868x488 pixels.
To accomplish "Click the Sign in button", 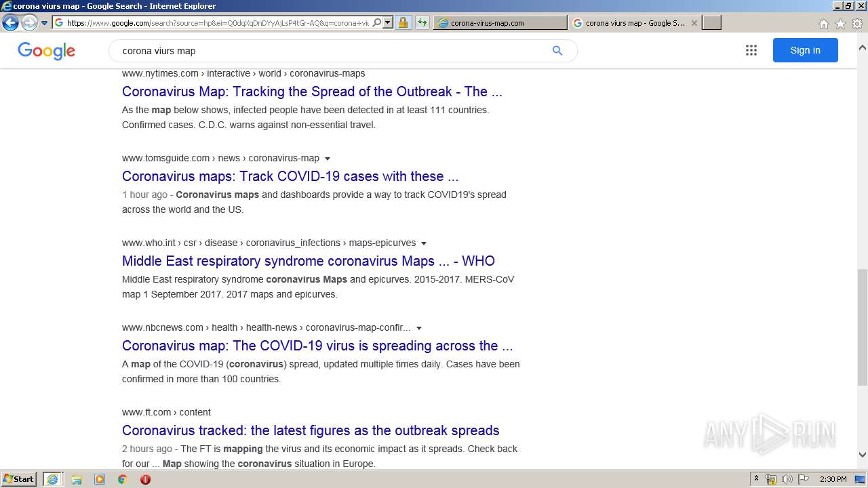I will click(x=805, y=50).
